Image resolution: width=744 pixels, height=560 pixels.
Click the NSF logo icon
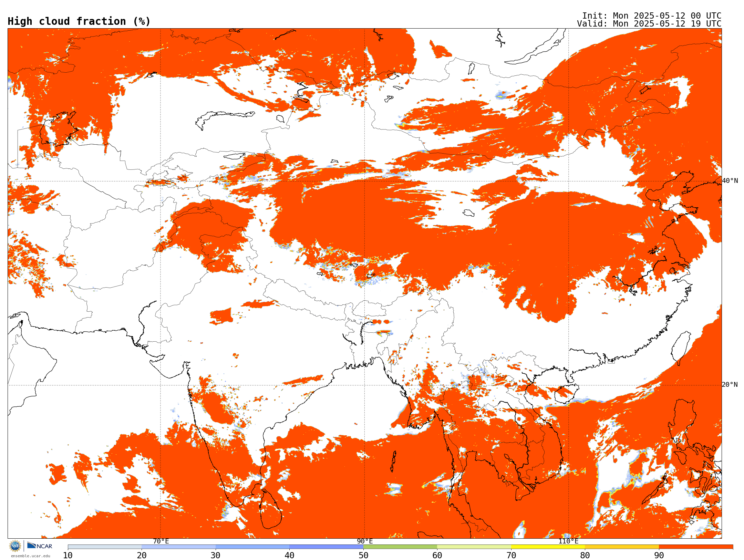[15, 546]
